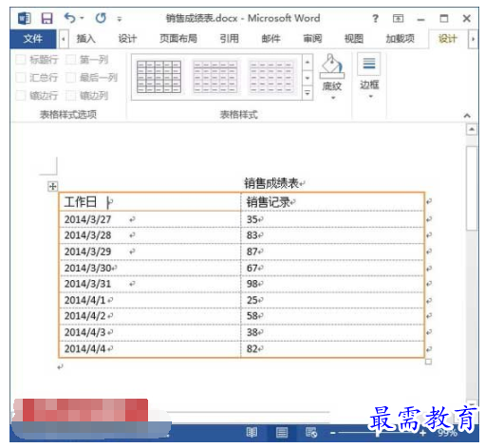This screenshot has width=485, height=448.
Task: Open Customize Quick Access Toolbar dropdown
Action: (120, 19)
